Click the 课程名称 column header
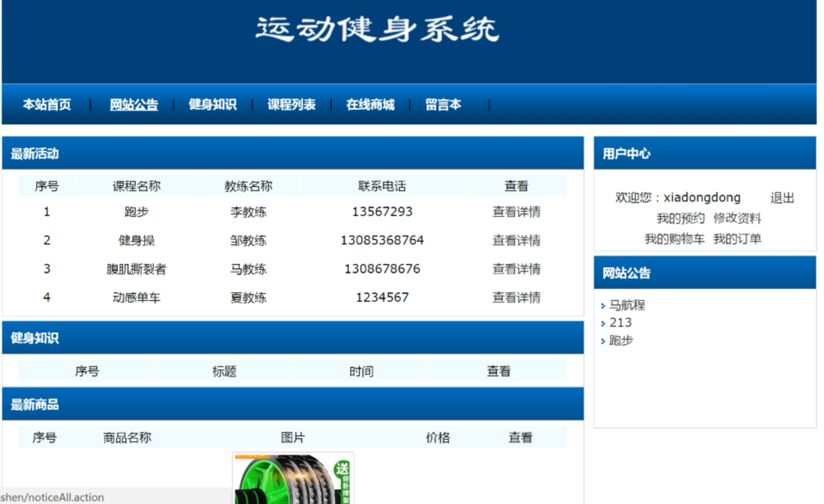The height and width of the screenshot is (504, 824). click(x=137, y=186)
